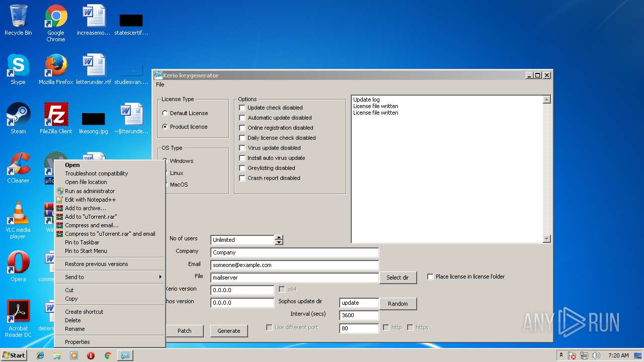
Task: Click the log scrollbar up arrow
Action: click(547, 100)
